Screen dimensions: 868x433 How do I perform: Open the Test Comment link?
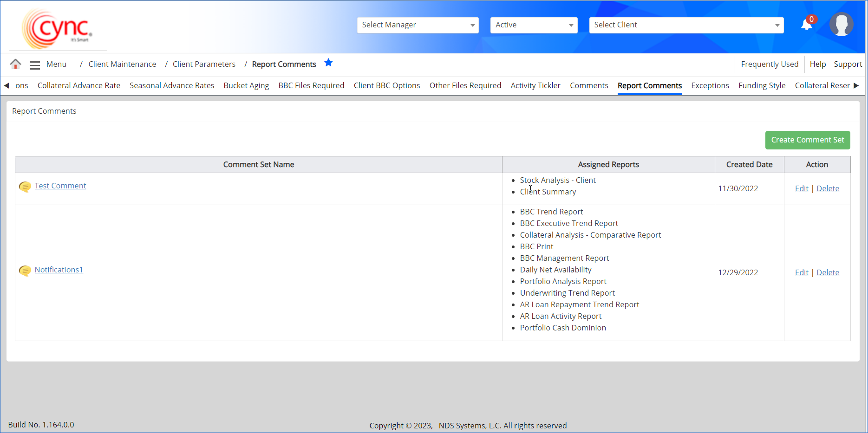[60, 186]
